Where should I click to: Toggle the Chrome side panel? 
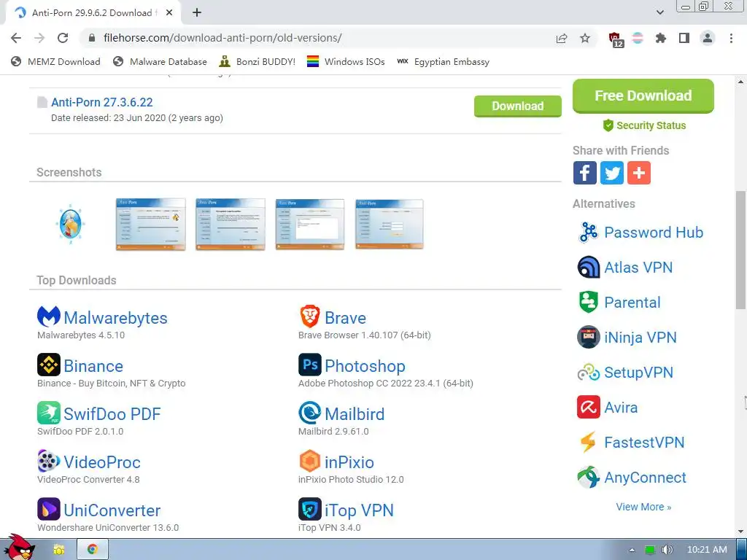(684, 38)
